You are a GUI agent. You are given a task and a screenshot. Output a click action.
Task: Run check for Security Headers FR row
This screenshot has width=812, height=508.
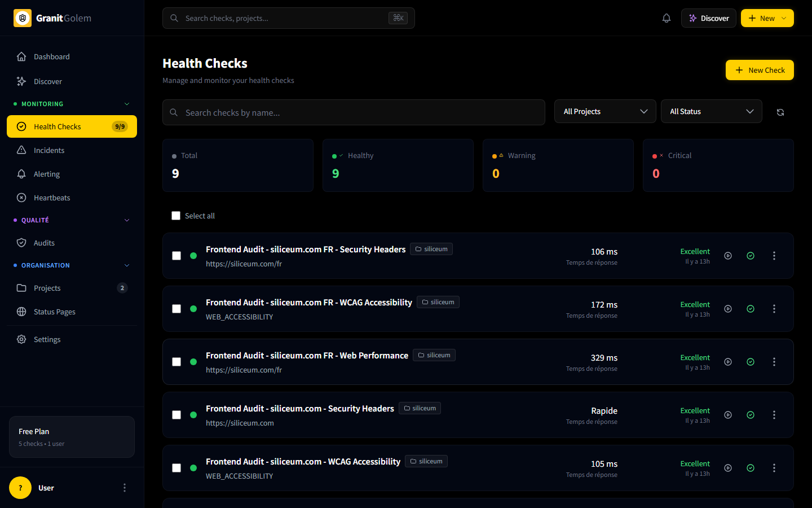[728, 256]
